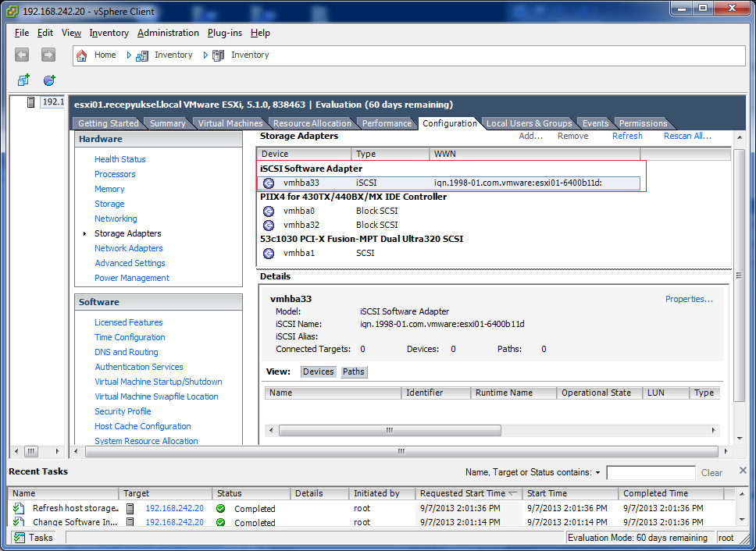756x551 pixels.
Task: Select the vmhba33 iSCSI adapter row
Action: [x=449, y=183]
